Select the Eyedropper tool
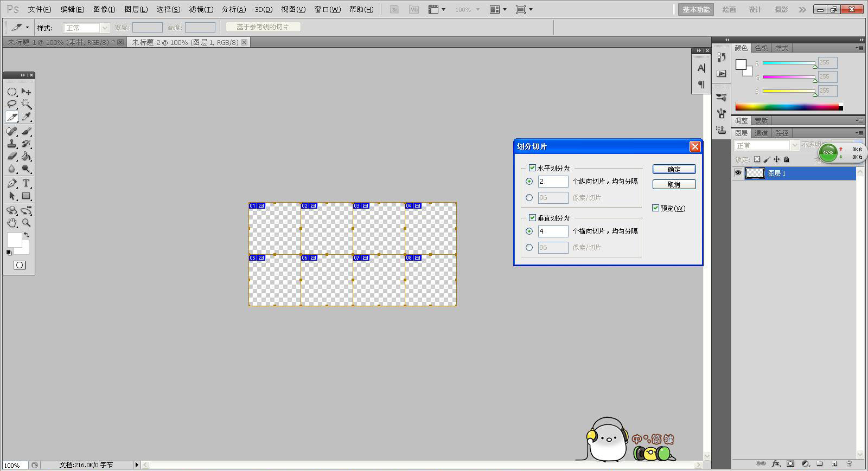868x471 pixels. [x=26, y=117]
